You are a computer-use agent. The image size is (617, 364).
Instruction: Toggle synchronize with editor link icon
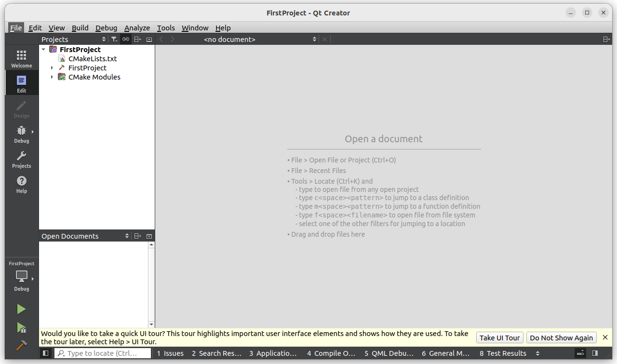(x=125, y=39)
